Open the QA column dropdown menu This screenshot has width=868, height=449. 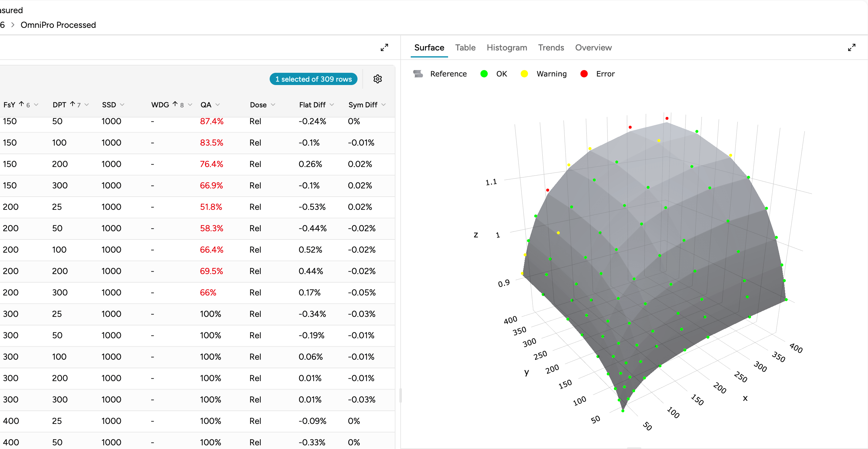pyautogui.click(x=218, y=105)
